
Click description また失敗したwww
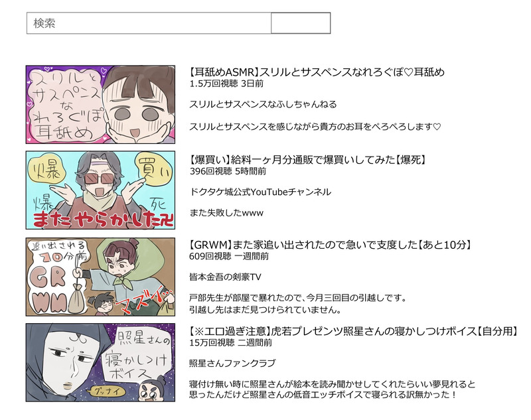tap(226, 213)
